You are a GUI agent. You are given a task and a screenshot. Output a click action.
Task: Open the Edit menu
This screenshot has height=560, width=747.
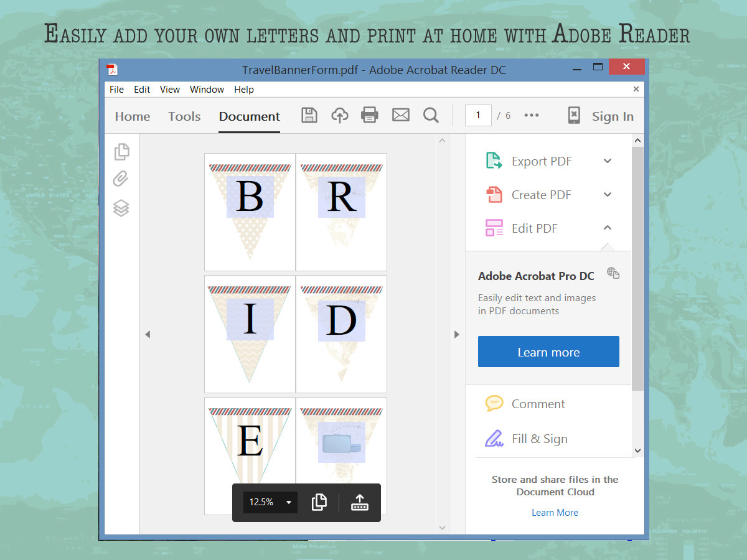[x=142, y=90]
